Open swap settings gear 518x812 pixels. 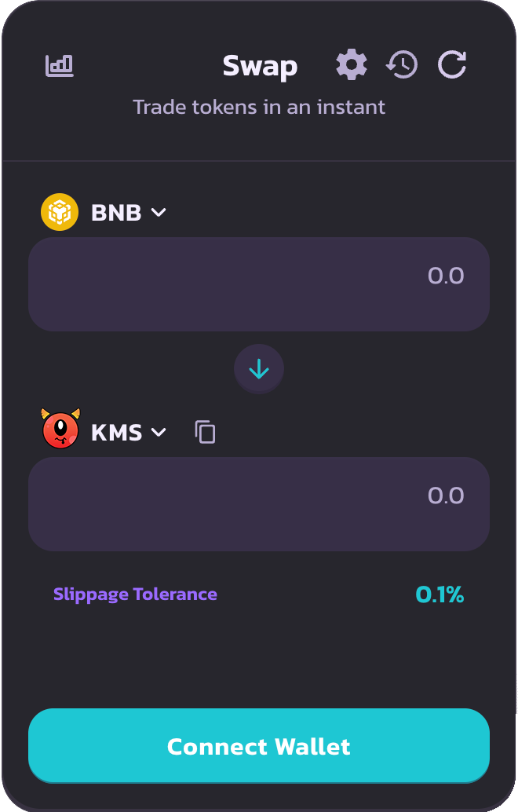click(x=352, y=64)
